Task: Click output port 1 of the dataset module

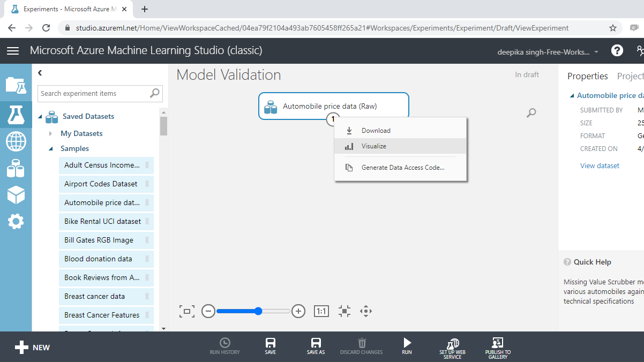Action: coord(333,119)
